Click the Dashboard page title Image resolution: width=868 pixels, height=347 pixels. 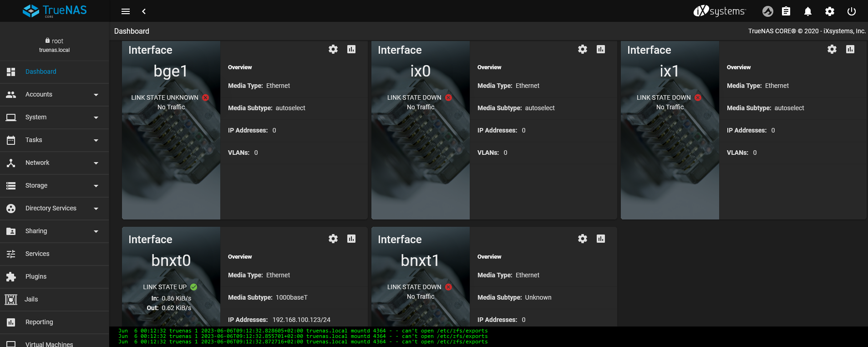coord(132,31)
